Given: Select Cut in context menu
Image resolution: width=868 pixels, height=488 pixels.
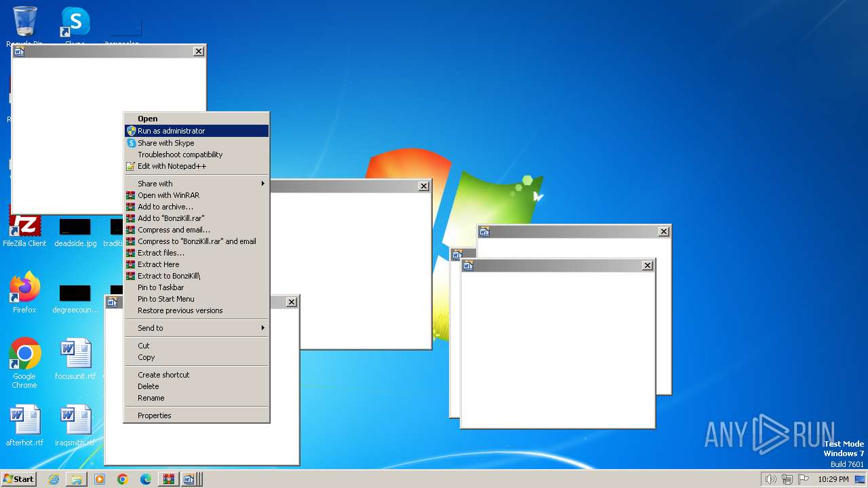Looking at the screenshot, I should [197, 346].
